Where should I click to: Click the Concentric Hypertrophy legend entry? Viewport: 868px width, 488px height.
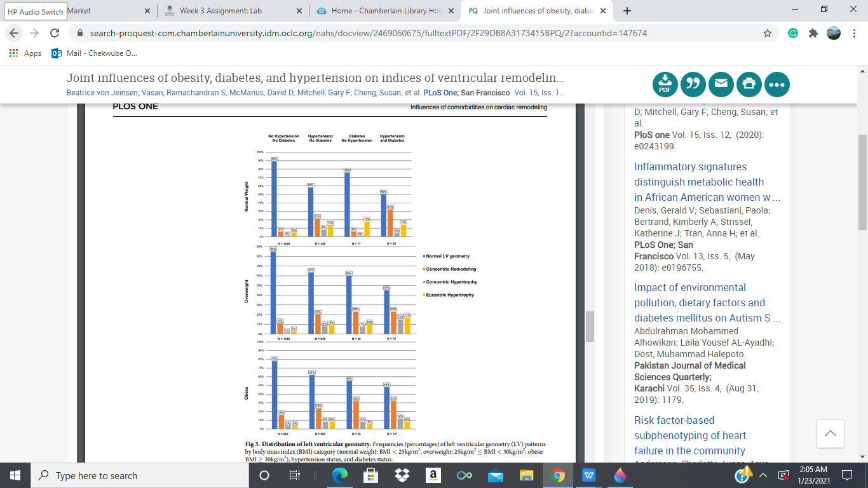451,281
